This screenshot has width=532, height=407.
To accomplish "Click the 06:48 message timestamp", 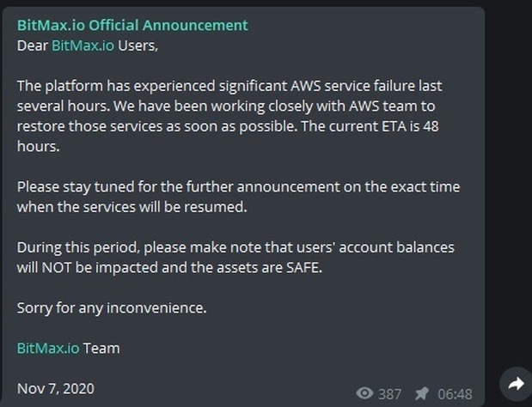I will [x=455, y=394].
